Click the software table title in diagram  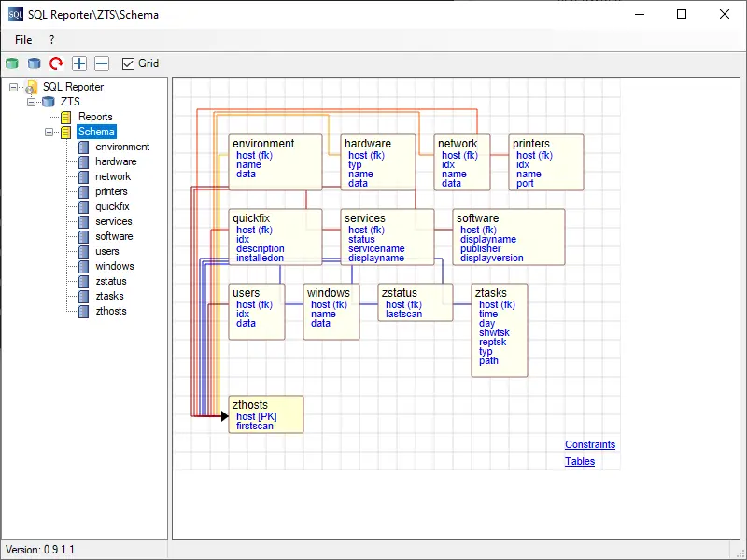(477, 218)
